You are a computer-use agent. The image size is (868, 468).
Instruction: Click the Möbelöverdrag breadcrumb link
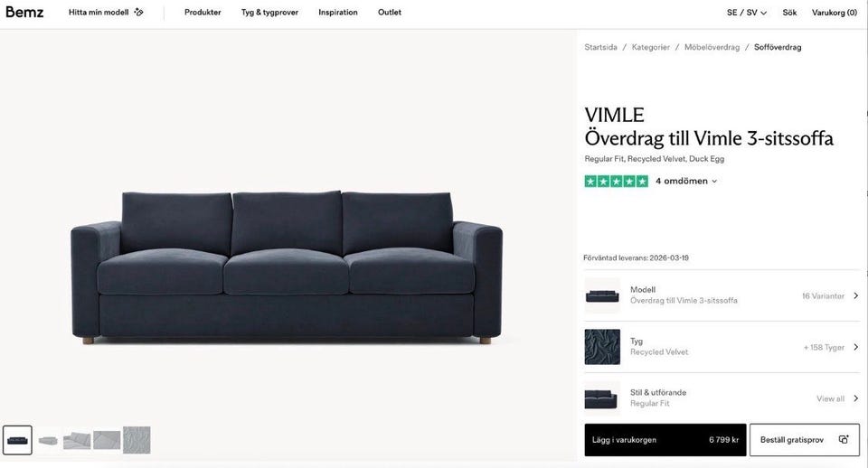[712, 47]
